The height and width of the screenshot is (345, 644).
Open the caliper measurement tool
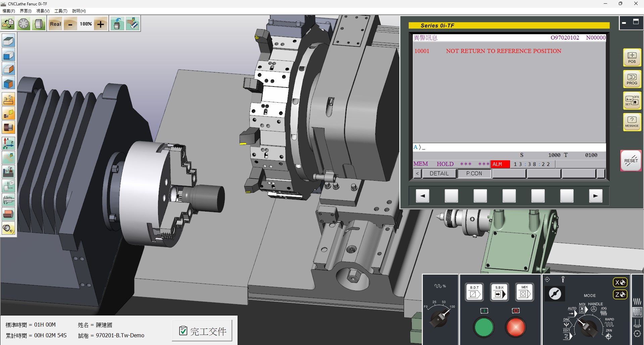(x=8, y=199)
